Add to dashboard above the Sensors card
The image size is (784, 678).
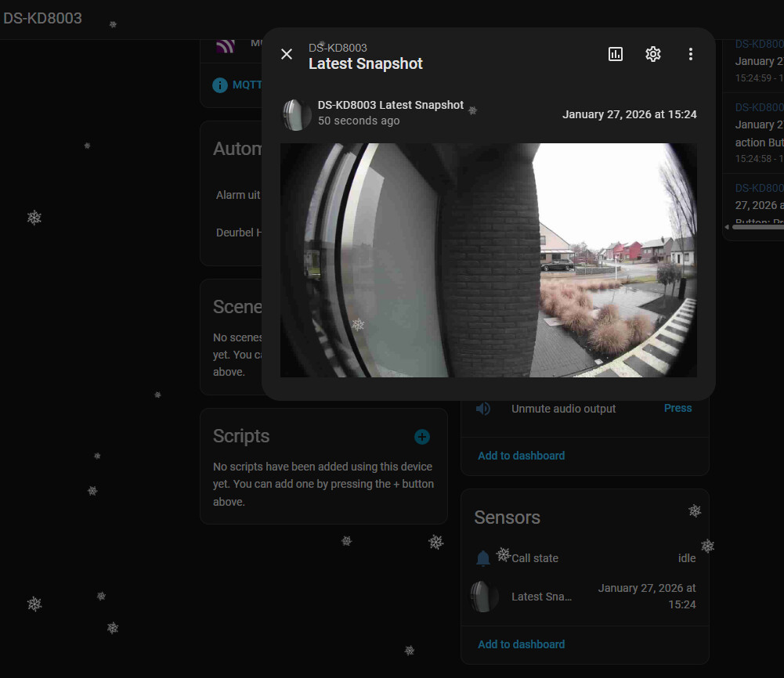[x=521, y=456]
